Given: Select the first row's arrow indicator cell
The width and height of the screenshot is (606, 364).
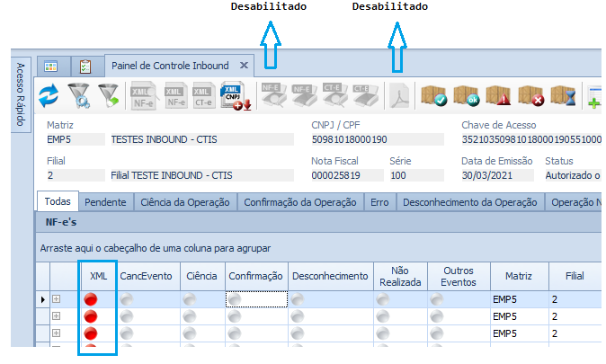Looking at the screenshot, I should point(42,299).
